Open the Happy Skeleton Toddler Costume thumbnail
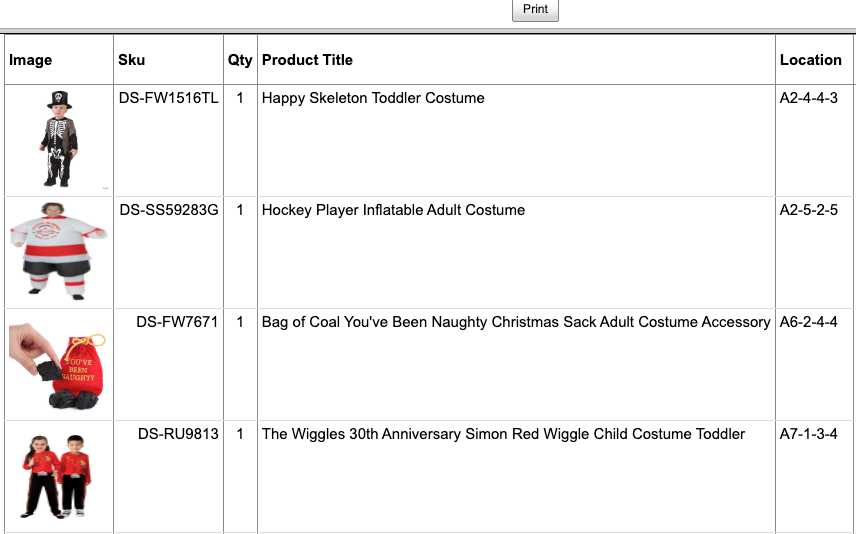 tap(59, 139)
